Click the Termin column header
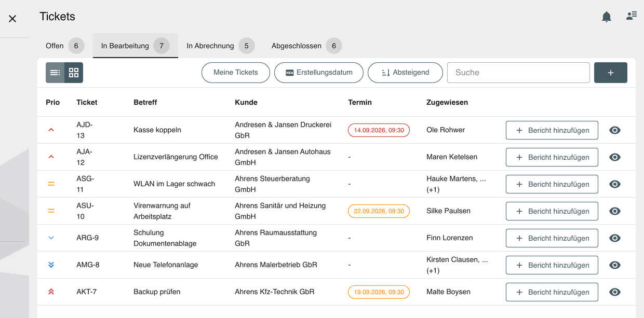Screen dimensions: 644x318 tap(360, 102)
